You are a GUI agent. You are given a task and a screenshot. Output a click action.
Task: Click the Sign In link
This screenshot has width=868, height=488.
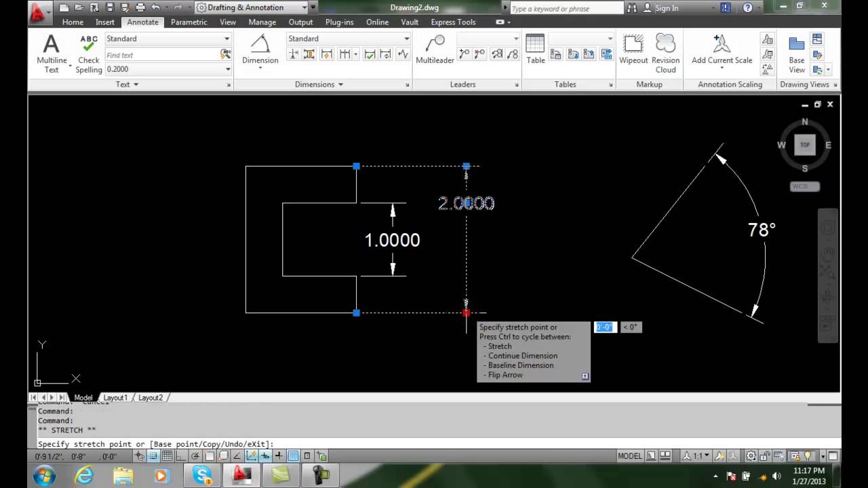click(667, 8)
